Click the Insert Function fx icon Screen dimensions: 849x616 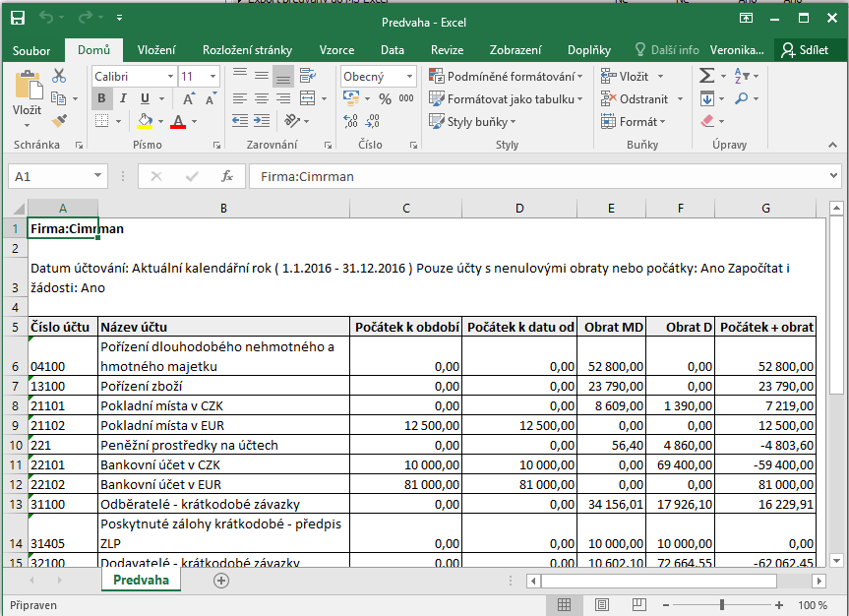[227, 176]
